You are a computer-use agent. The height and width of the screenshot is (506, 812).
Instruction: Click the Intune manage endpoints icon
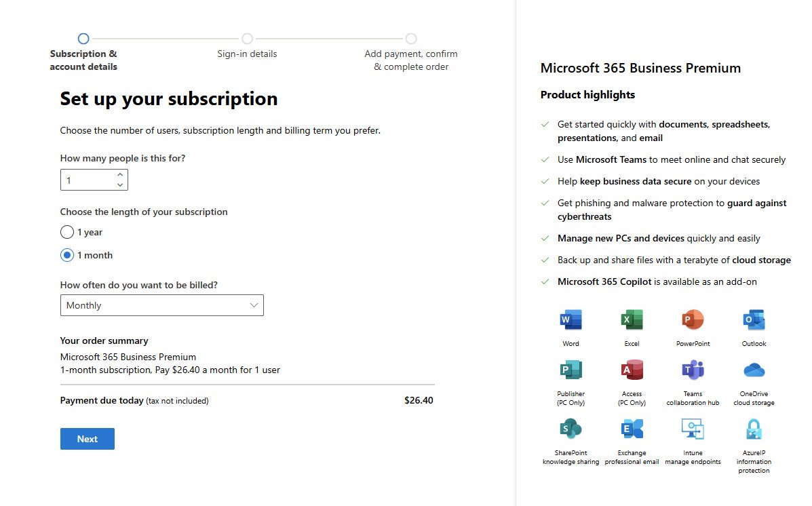click(x=693, y=429)
